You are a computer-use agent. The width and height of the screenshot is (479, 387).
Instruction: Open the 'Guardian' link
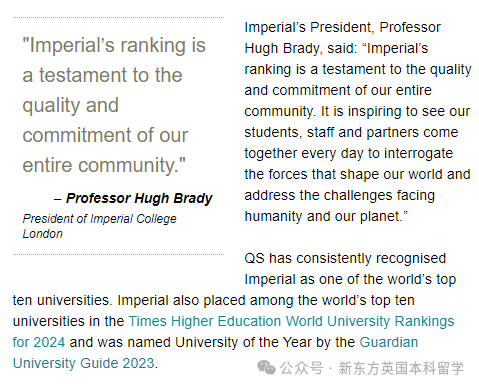[x=389, y=342]
